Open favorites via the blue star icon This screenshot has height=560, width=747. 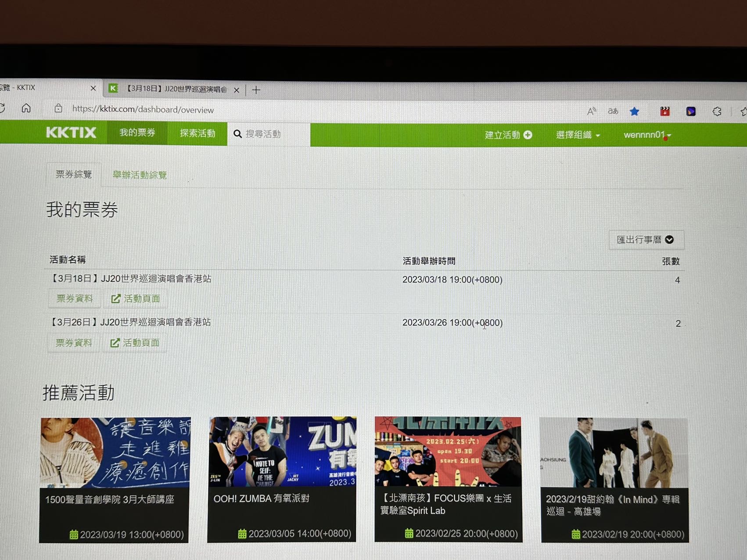tap(635, 111)
